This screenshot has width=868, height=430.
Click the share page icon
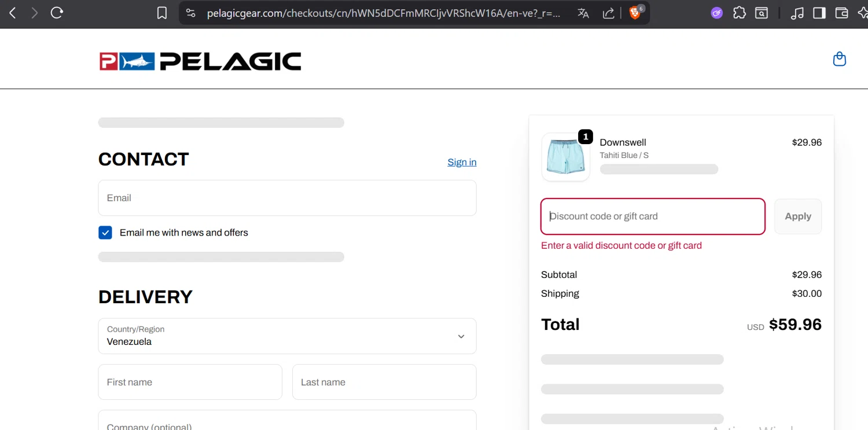pos(609,13)
